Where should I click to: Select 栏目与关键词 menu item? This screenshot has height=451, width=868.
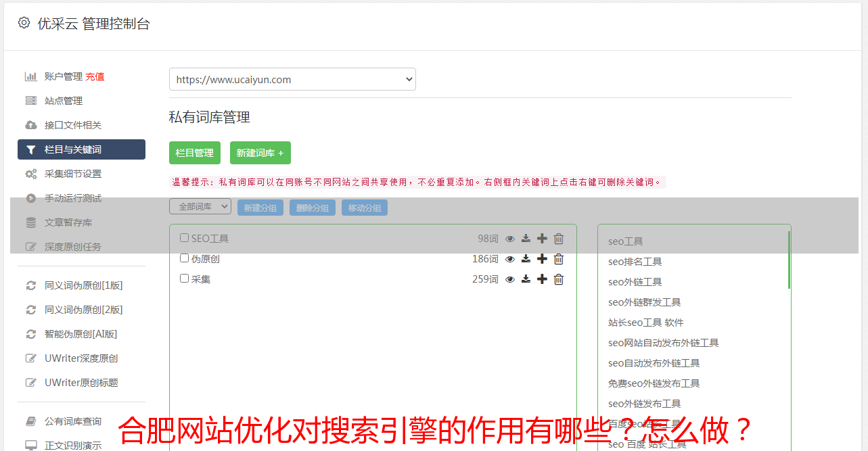click(81, 149)
